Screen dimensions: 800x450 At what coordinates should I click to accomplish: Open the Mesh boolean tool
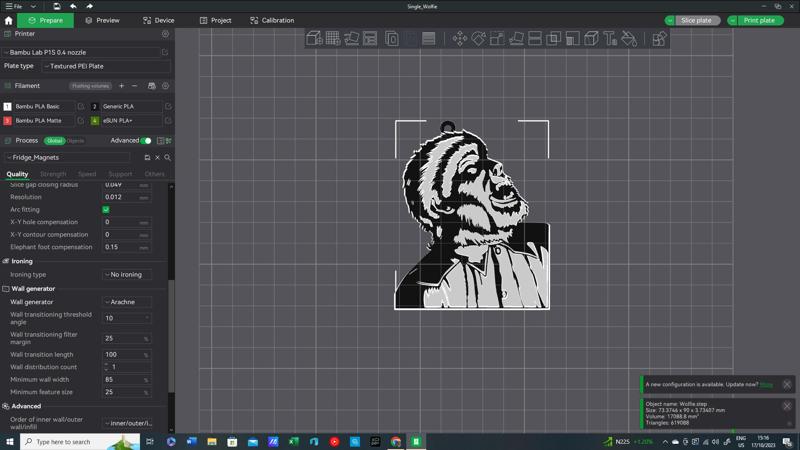554,38
